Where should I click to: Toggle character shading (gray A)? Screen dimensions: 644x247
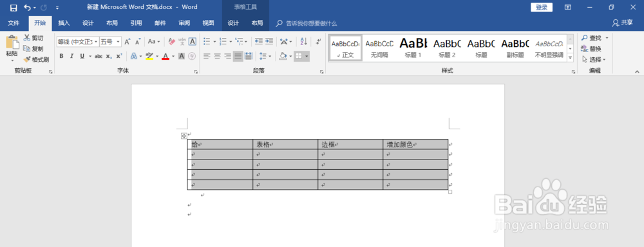click(x=182, y=56)
